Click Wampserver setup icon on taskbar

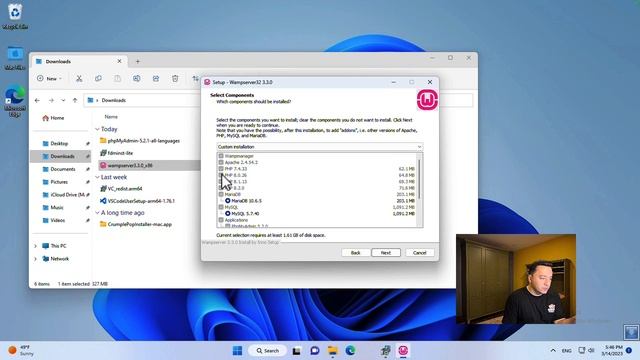tap(403, 351)
